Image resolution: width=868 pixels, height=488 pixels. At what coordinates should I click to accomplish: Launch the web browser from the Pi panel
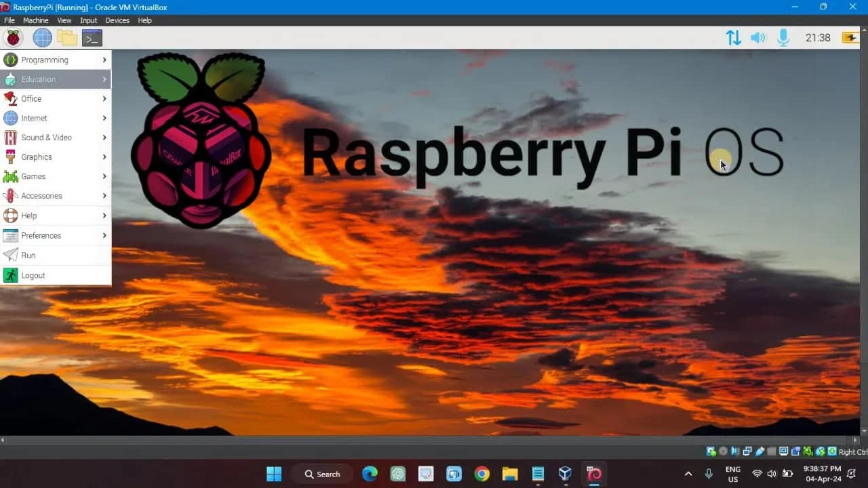42,37
